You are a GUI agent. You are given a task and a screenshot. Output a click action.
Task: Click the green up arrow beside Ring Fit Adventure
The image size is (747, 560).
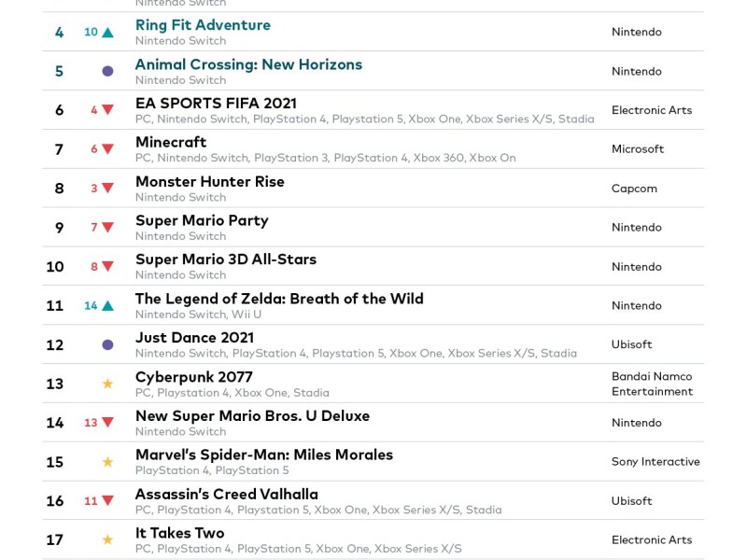tap(107, 33)
